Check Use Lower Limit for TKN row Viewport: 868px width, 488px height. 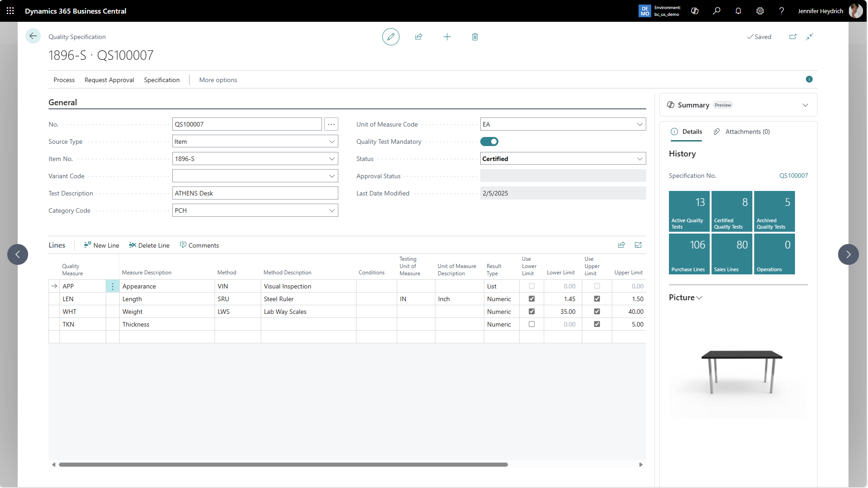pos(532,324)
